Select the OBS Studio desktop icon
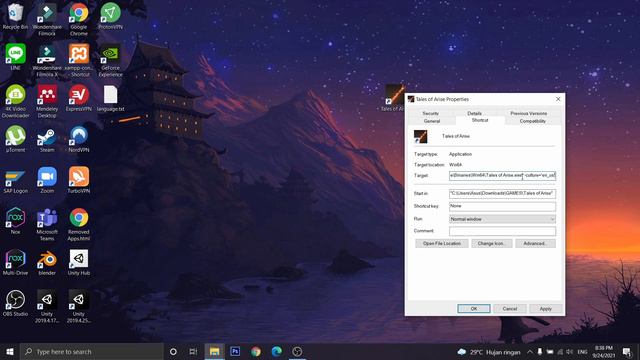Image resolution: width=640 pixels, height=360 pixels. pyautogui.click(x=16, y=303)
